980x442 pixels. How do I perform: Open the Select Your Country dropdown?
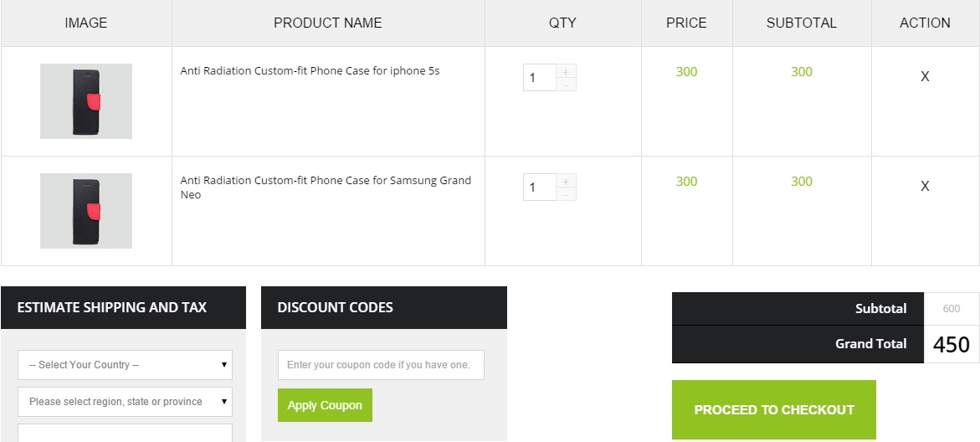125,365
